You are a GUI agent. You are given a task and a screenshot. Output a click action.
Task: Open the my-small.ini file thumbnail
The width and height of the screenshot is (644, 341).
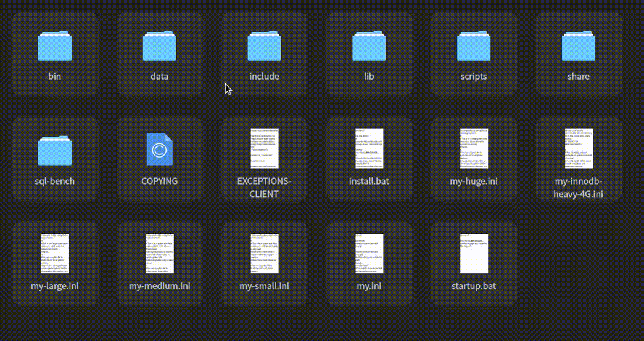coord(265,253)
